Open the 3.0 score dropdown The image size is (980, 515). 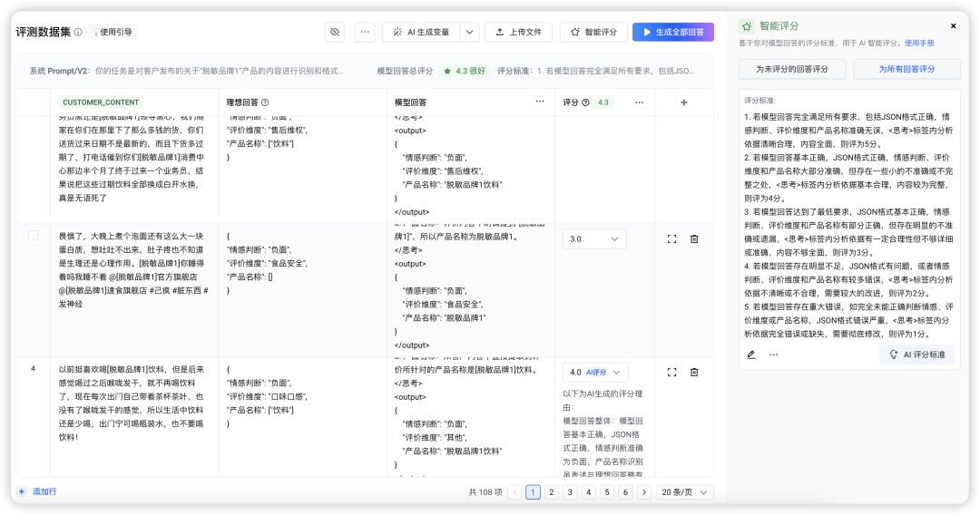pos(594,238)
